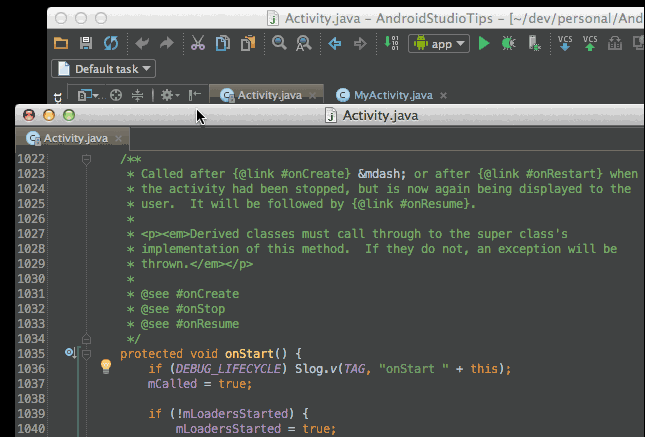
Task: Click the overridden method gutter icon
Action: point(70,353)
